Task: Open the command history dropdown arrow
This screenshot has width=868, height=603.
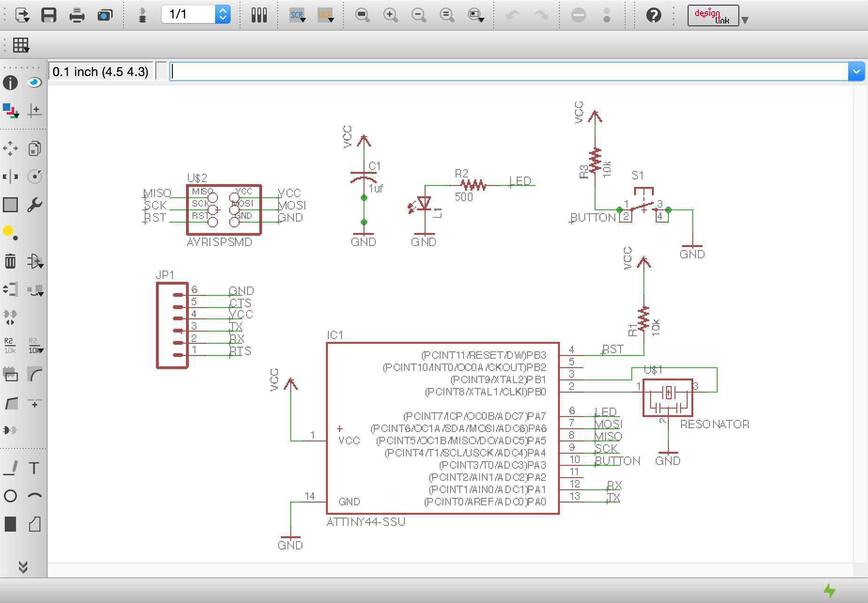Action: [x=856, y=71]
